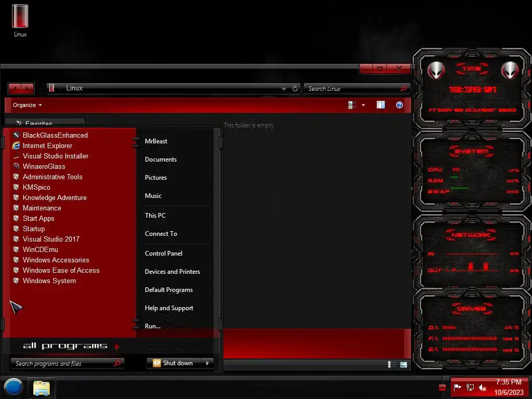
Task: Expand the WinCDEmu folder
Action: click(x=40, y=249)
